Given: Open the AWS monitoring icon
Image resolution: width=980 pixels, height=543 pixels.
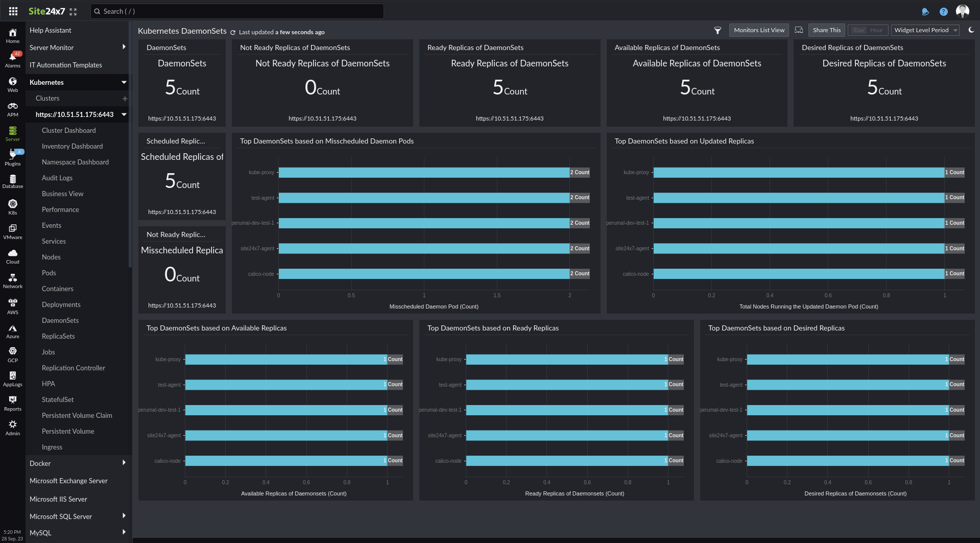Looking at the screenshot, I should click(12, 302).
